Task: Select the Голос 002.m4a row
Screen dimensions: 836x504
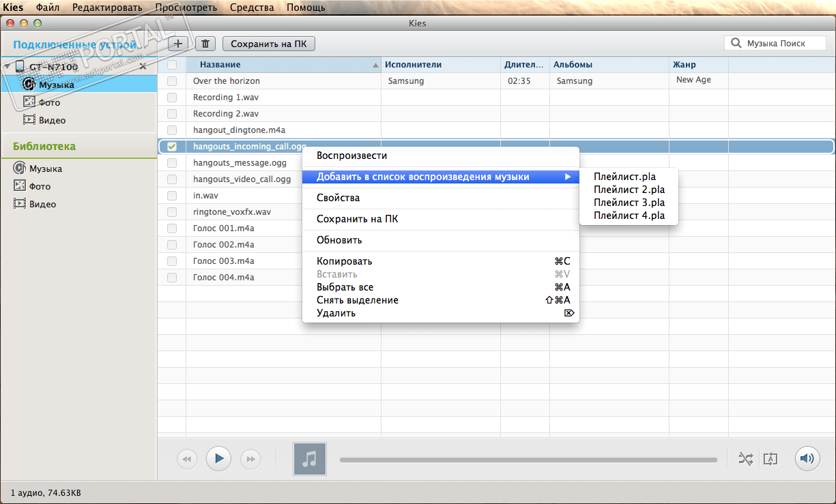Action: [x=496, y=245]
